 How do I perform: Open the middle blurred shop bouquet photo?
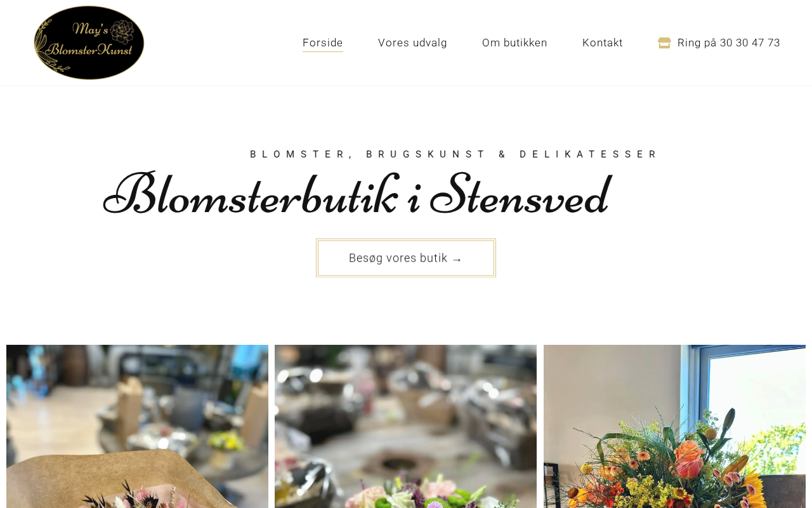(x=405, y=426)
